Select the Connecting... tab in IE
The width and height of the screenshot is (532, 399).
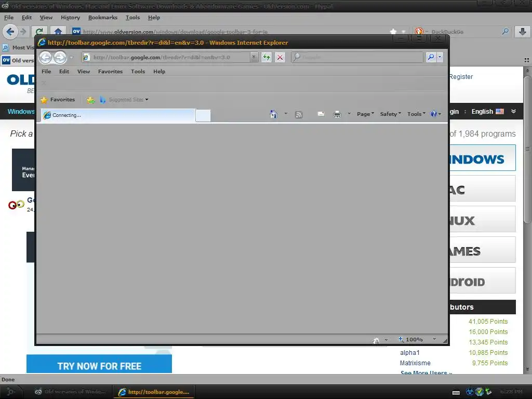118,115
